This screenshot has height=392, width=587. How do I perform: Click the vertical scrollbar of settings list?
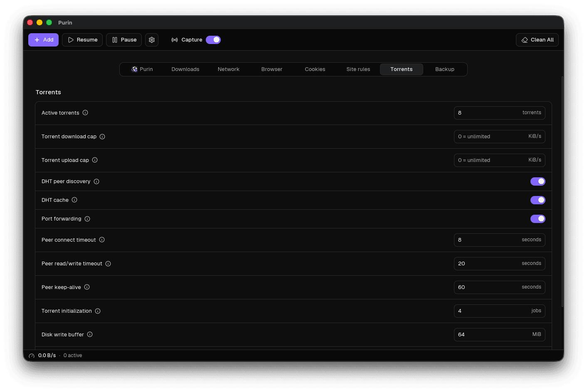[562, 192]
